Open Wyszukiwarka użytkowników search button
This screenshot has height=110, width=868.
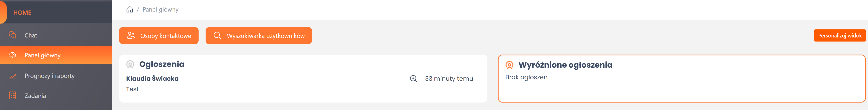(x=258, y=36)
